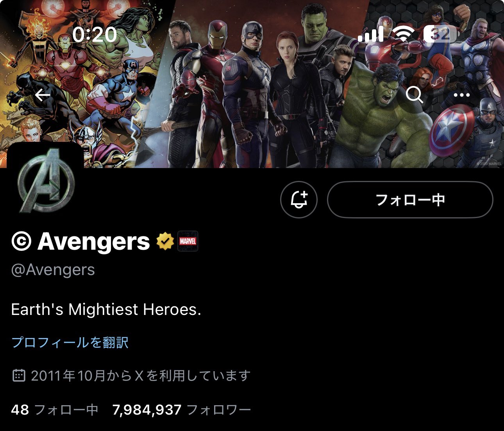Open the Avengers header banner image
This screenshot has height=431, width=504.
[252, 84]
